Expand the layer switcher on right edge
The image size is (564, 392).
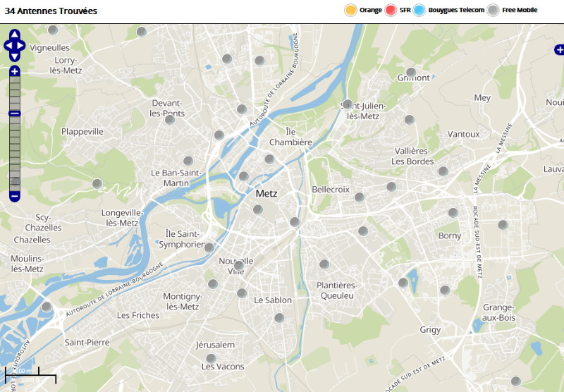coord(559,49)
